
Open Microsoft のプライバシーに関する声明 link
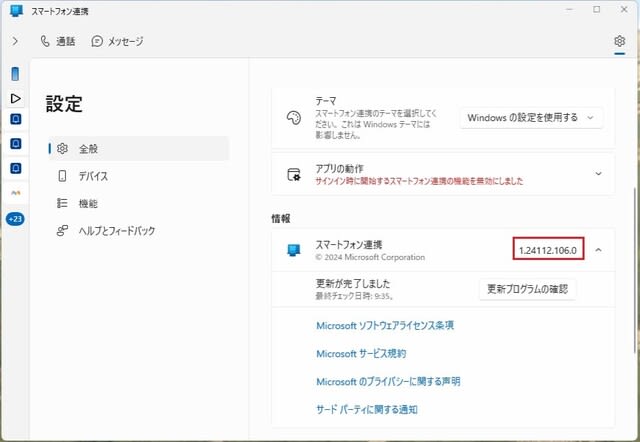pos(388,382)
